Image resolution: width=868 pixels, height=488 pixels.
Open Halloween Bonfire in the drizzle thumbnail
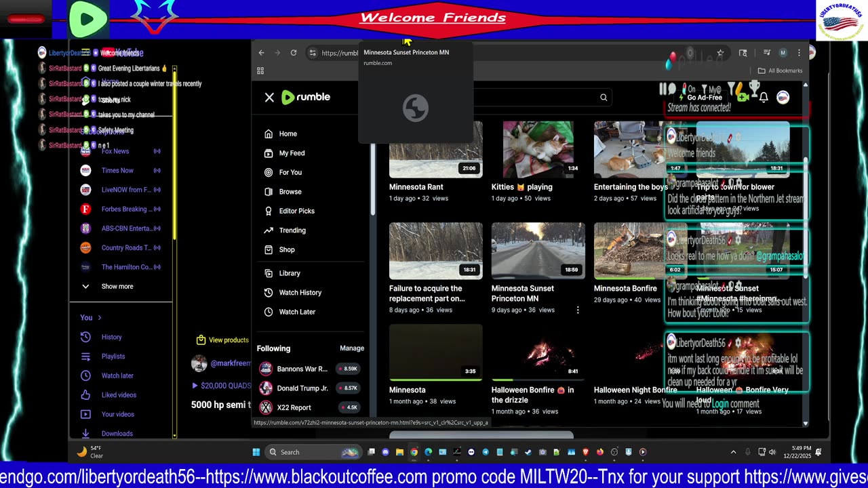538,352
